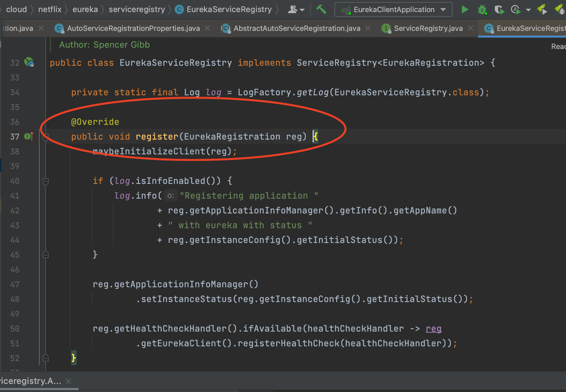Click the @Override annotation

(95, 122)
